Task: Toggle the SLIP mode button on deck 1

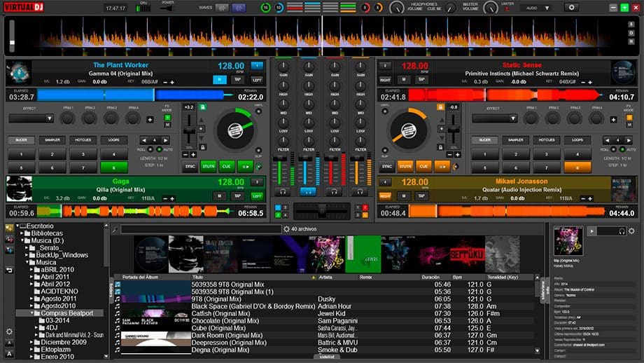Action: [x=258, y=151]
